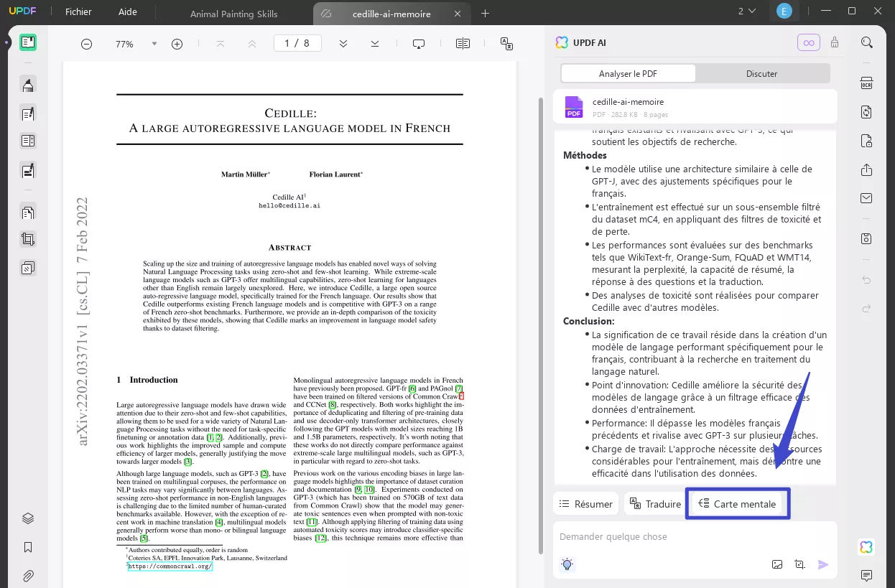The image size is (895, 588).
Task: Click the page number field
Action: pos(297,44)
